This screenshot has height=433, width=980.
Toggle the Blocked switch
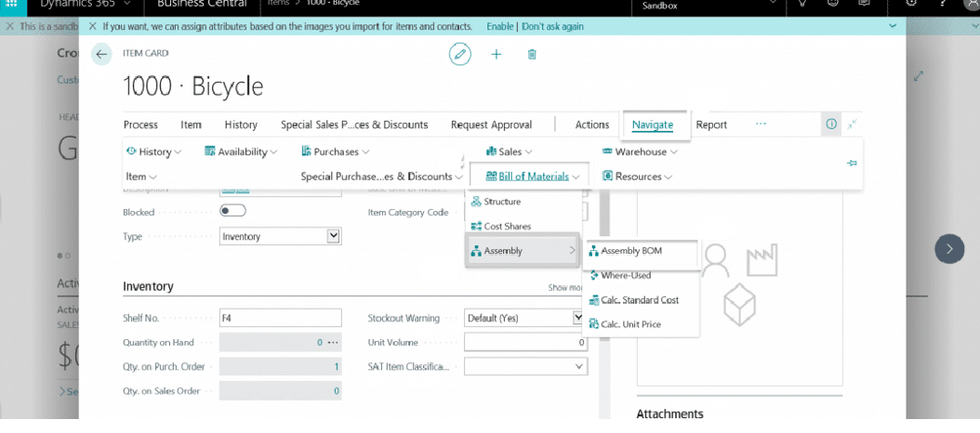232,211
